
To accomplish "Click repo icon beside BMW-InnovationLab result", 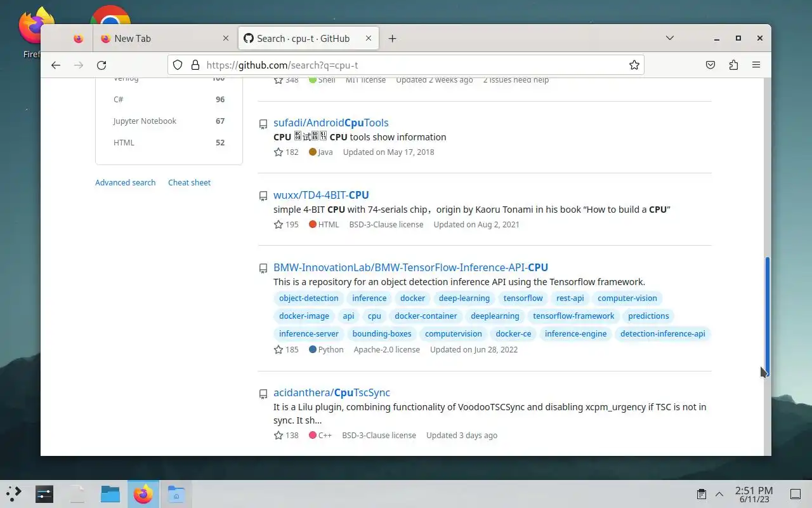I will pos(263,269).
